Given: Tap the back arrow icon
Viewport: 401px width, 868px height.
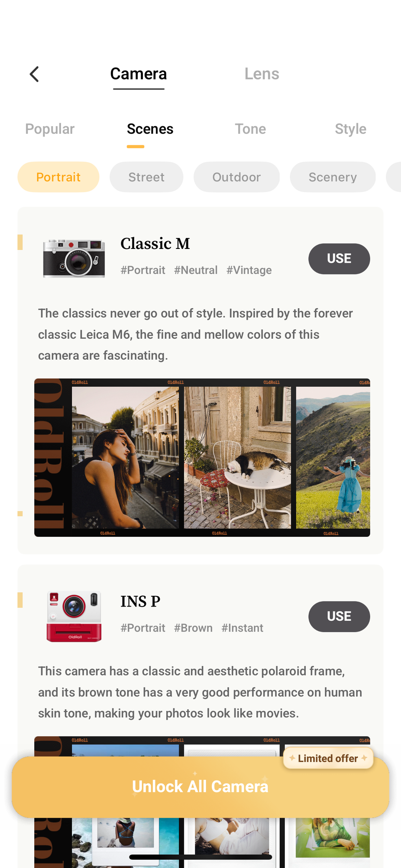Looking at the screenshot, I should [x=34, y=74].
